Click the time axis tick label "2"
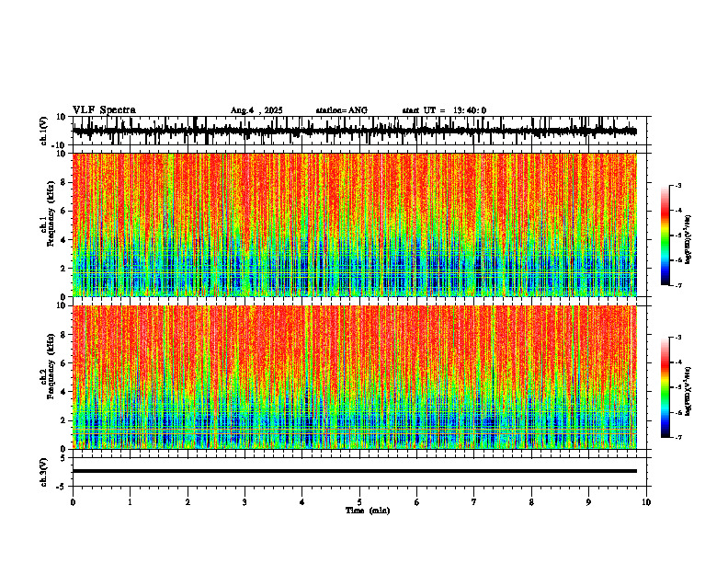The width and height of the screenshot is (728, 563). point(188,502)
